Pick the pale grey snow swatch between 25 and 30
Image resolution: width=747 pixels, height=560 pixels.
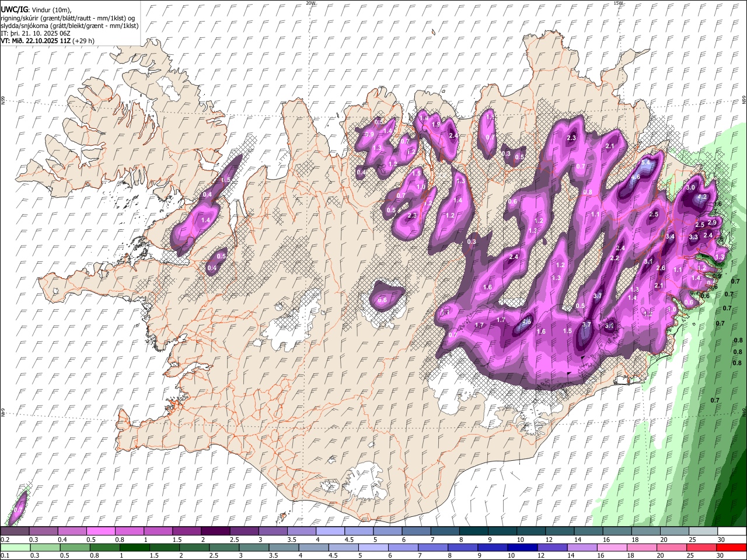(703, 531)
